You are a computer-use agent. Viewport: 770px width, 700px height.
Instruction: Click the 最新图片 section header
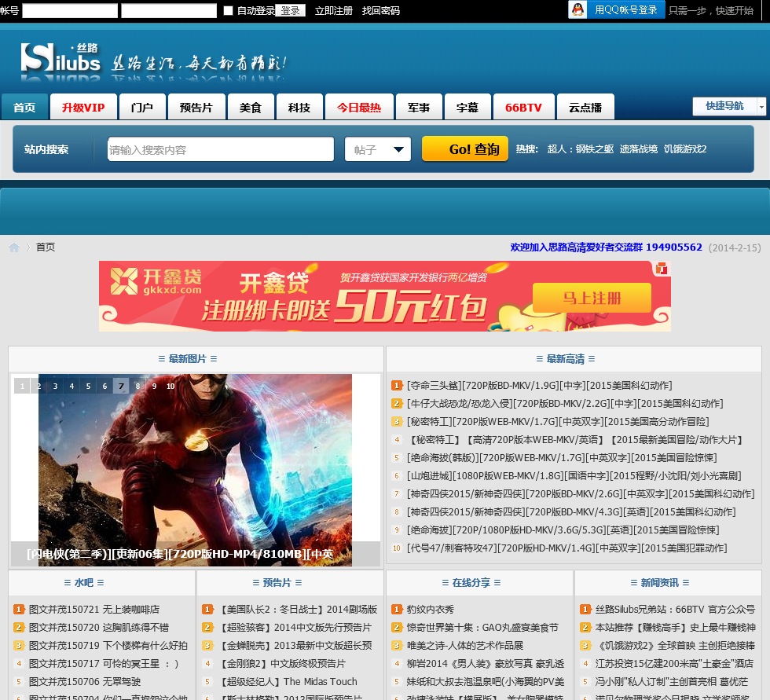pos(188,359)
